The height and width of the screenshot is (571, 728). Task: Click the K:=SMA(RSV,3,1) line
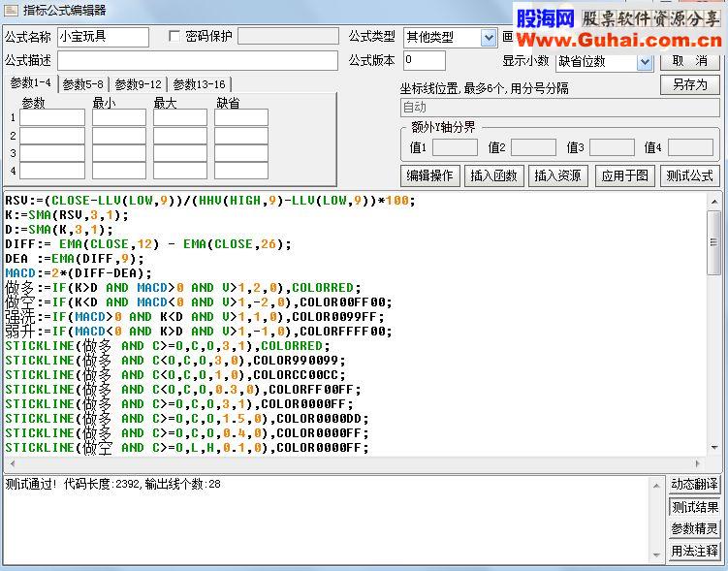click(67, 215)
